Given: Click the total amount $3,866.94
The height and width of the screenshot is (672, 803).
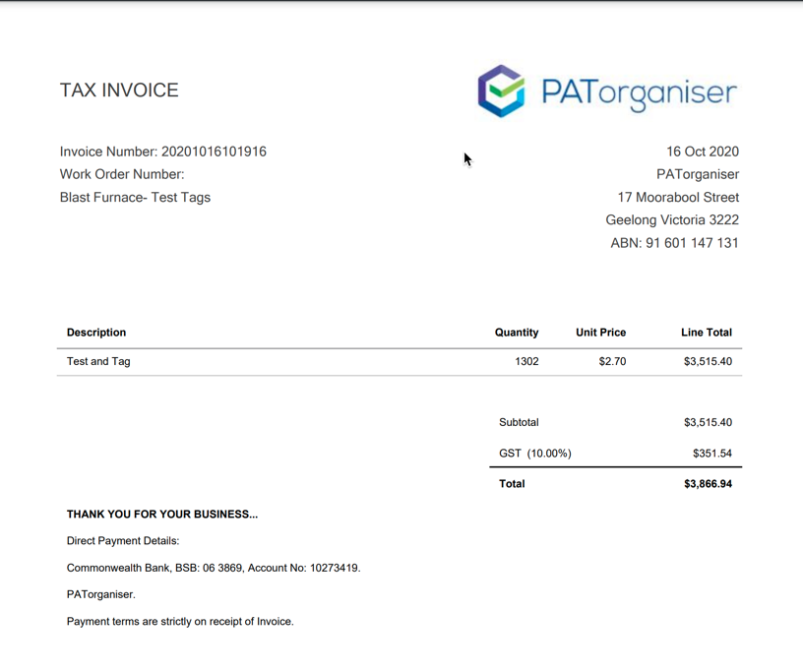Looking at the screenshot, I should tap(708, 484).
